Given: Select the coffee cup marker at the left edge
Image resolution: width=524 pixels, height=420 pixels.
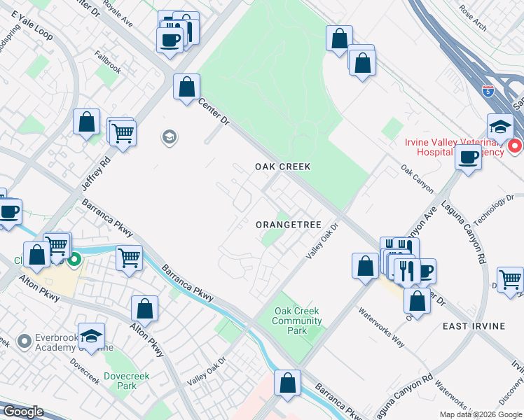Looking at the screenshot, I should pyautogui.click(x=9, y=213).
